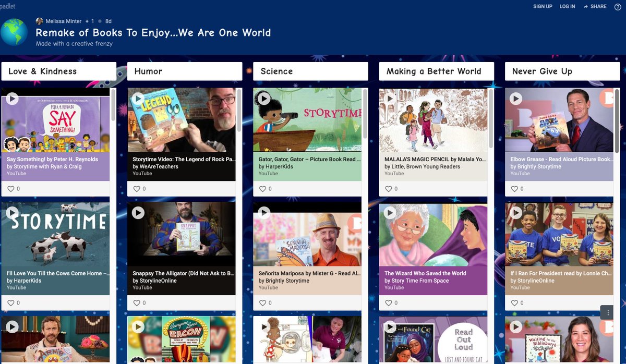Click the padlet logo
The width and height of the screenshot is (626, 364).
pyautogui.click(x=7, y=6)
